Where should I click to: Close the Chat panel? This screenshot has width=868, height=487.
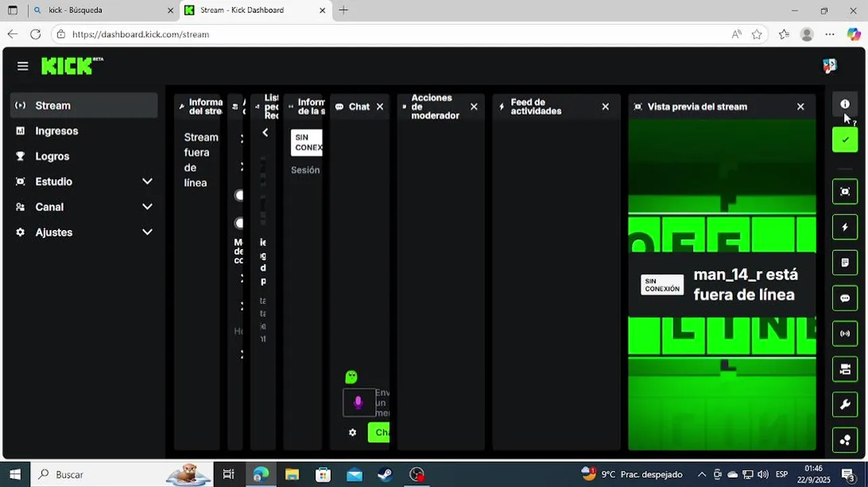point(380,106)
